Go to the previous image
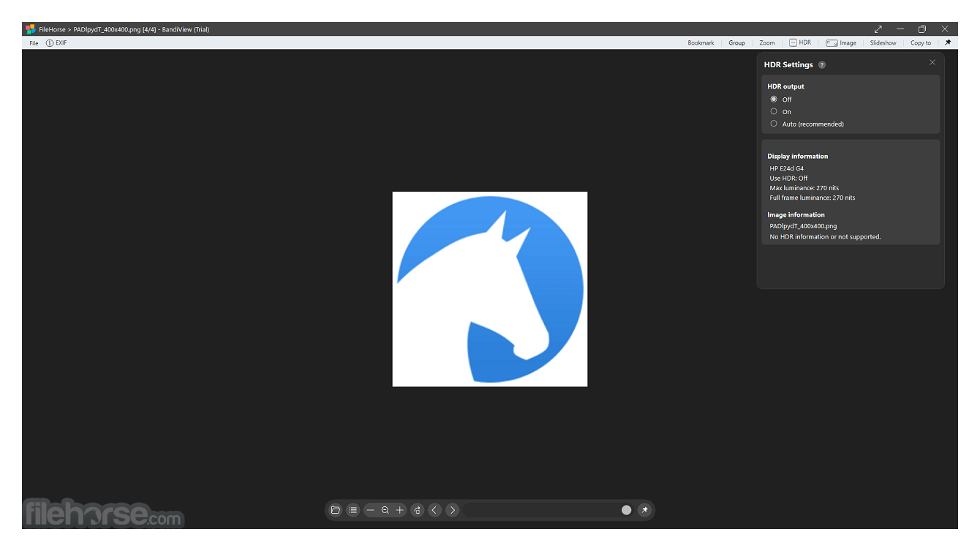The image size is (980, 551). pyautogui.click(x=435, y=510)
